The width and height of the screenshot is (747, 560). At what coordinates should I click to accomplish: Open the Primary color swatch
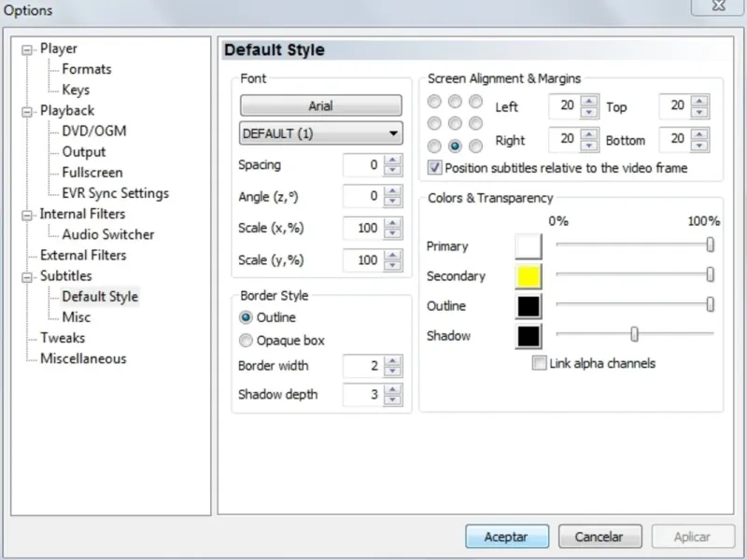(529, 246)
